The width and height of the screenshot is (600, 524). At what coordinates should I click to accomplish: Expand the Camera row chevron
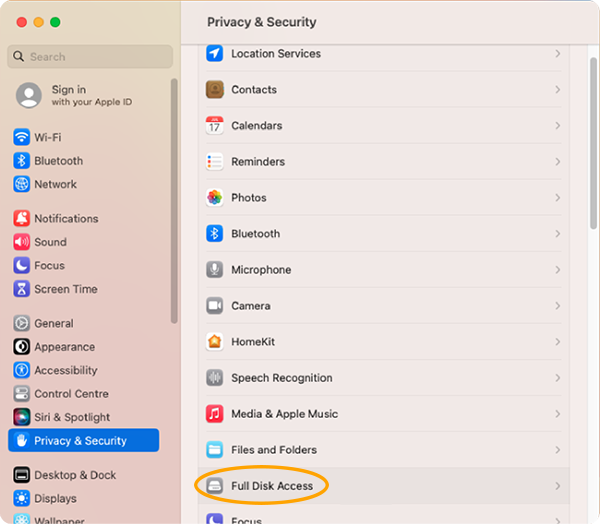point(557,306)
